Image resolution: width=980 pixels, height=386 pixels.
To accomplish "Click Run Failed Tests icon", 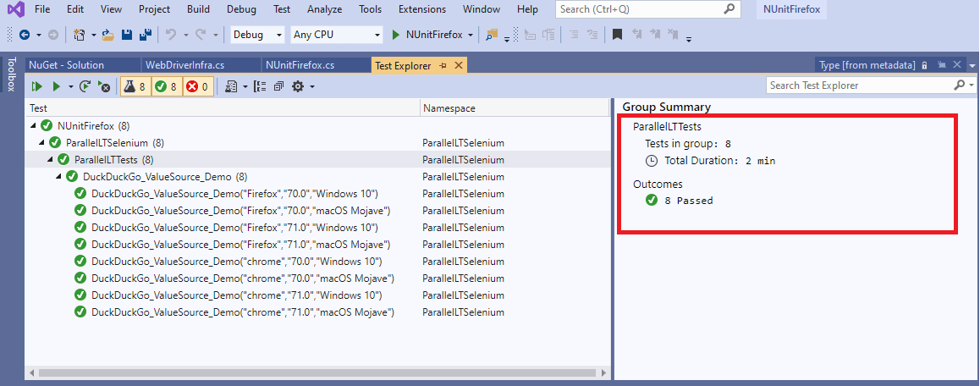I will point(103,86).
